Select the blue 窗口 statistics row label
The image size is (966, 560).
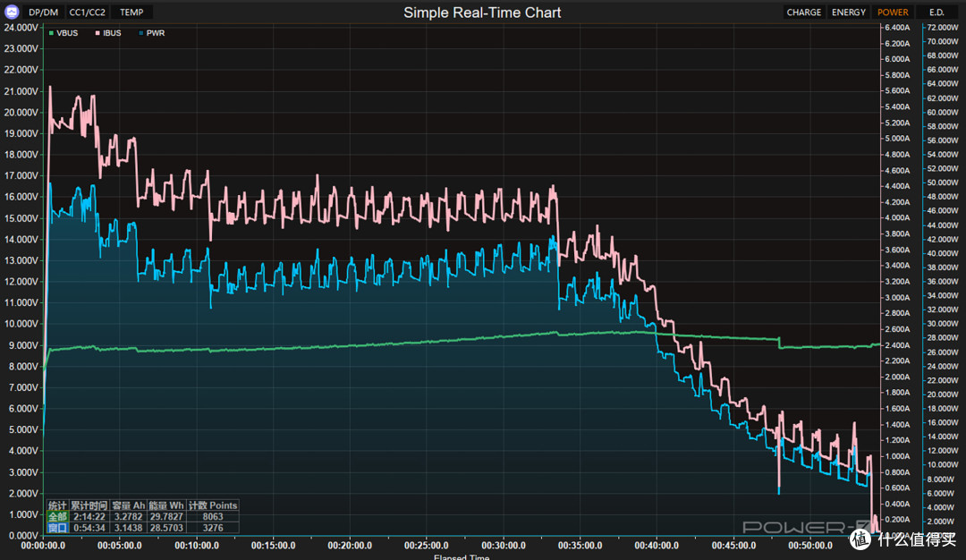click(57, 528)
